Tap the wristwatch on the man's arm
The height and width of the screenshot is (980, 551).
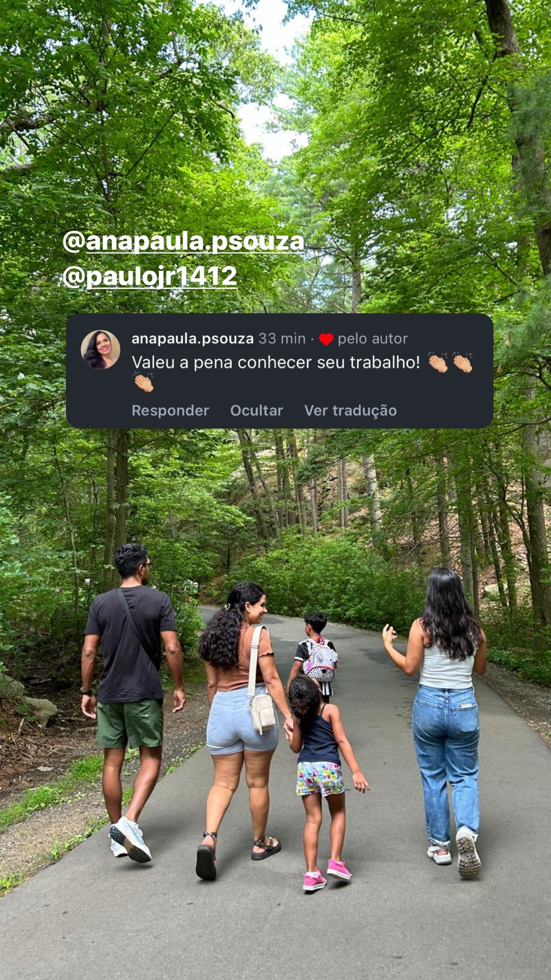[86, 691]
